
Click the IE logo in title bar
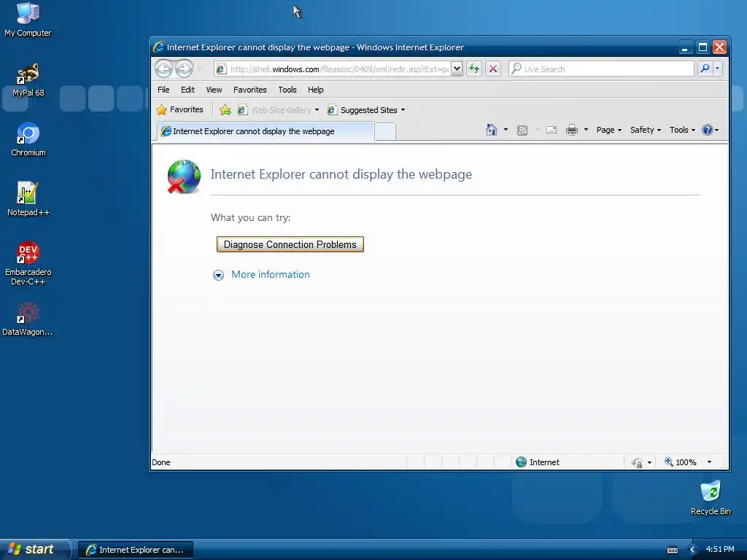(158, 47)
